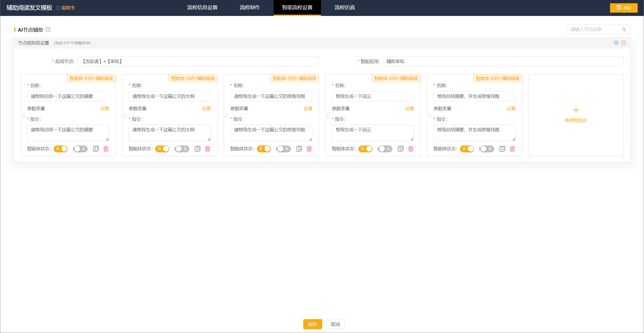Screen dimensions: 644x333
Task: Duplicate the 请帮我生成一下这篇公文的大纲 agent card
Action: tap(197, 149)
